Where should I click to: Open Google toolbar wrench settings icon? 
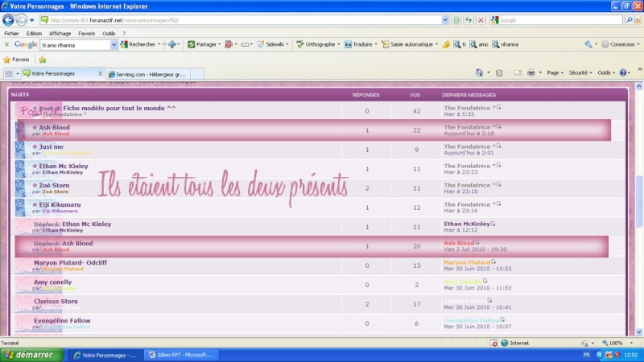click(588, 44)
